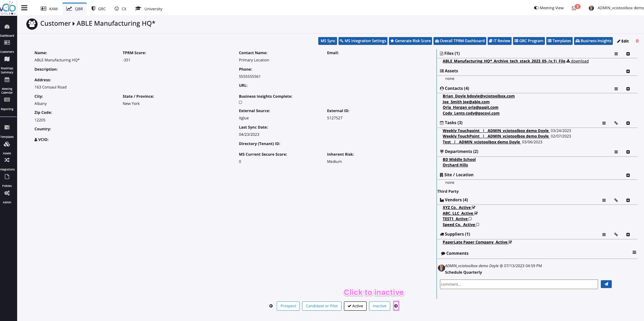The image size is (644, 321).
Task: Open the Vendors list menu
Action: (604, 200)
